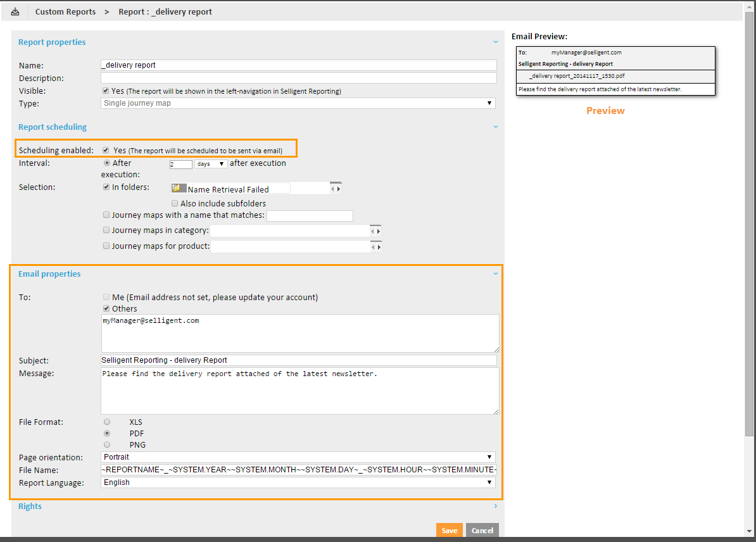This screenshot has height=542, width=756.
Task: Open the report Type dropdown
Action: pyautogui.click(x=298, y=103)
